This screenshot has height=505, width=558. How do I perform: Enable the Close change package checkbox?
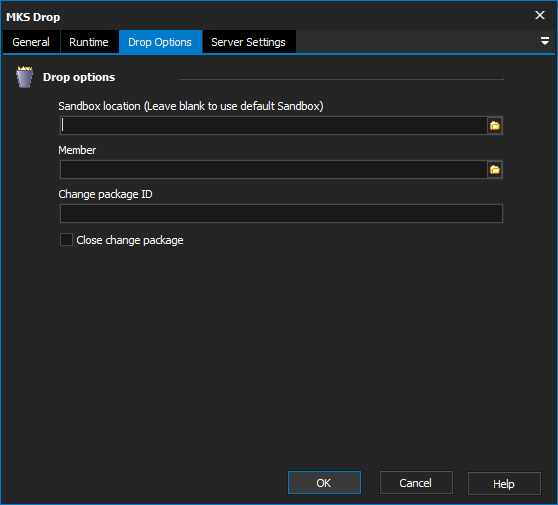tap(66, 240)
